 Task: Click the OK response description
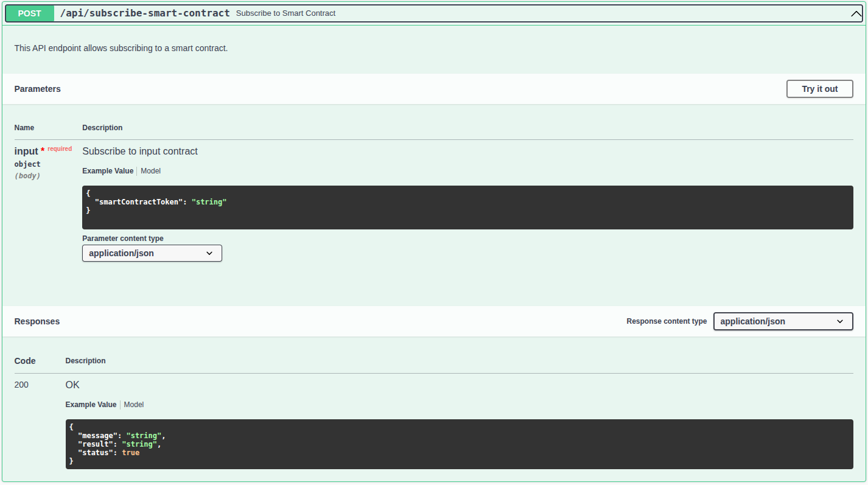coord(72,385)
